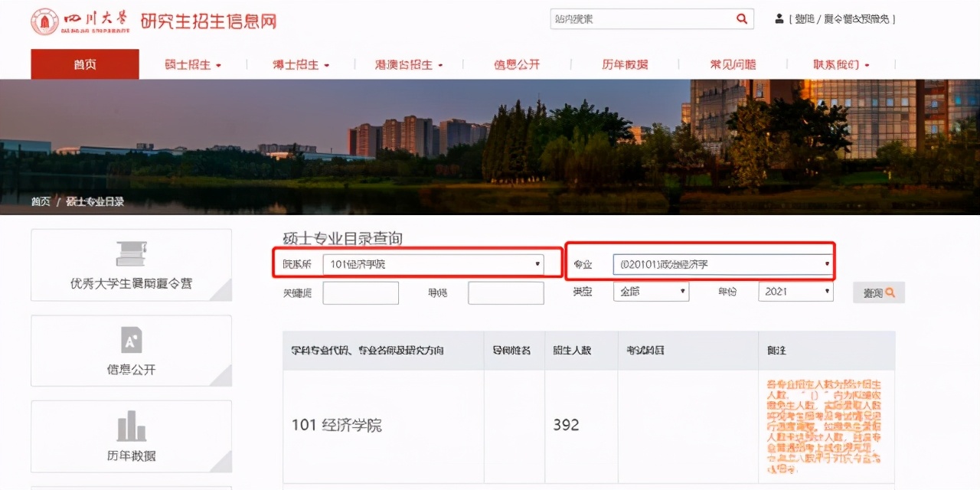
Task: Expand the 硕士招生 navigation submenu
Action: pos(192,64)
